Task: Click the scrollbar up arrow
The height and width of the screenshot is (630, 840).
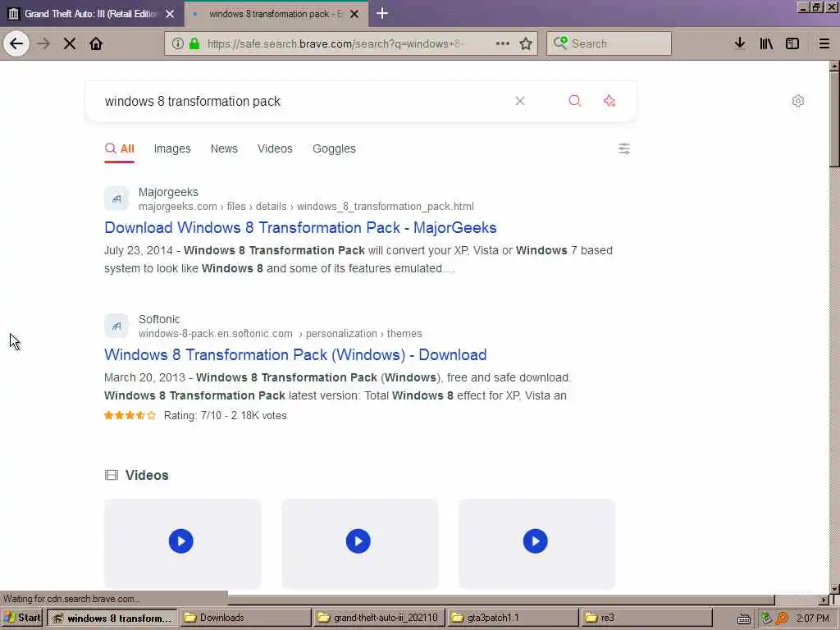Action: point(834,66)
